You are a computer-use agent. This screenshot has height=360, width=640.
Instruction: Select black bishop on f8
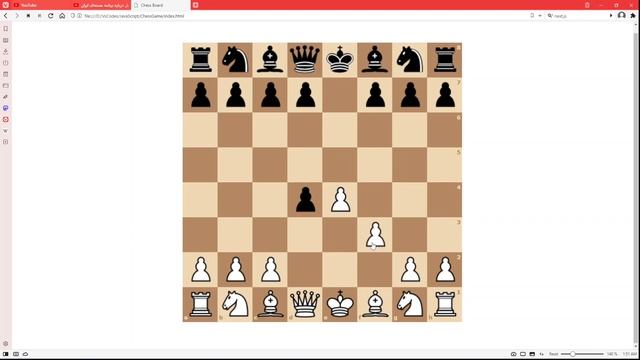tap(375, 60)
